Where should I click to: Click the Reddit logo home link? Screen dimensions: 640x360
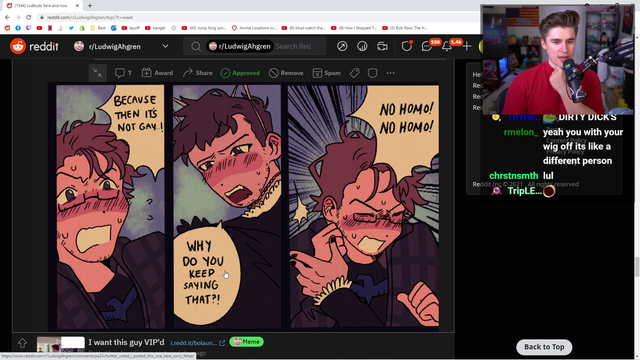click(x=34, y=46)
